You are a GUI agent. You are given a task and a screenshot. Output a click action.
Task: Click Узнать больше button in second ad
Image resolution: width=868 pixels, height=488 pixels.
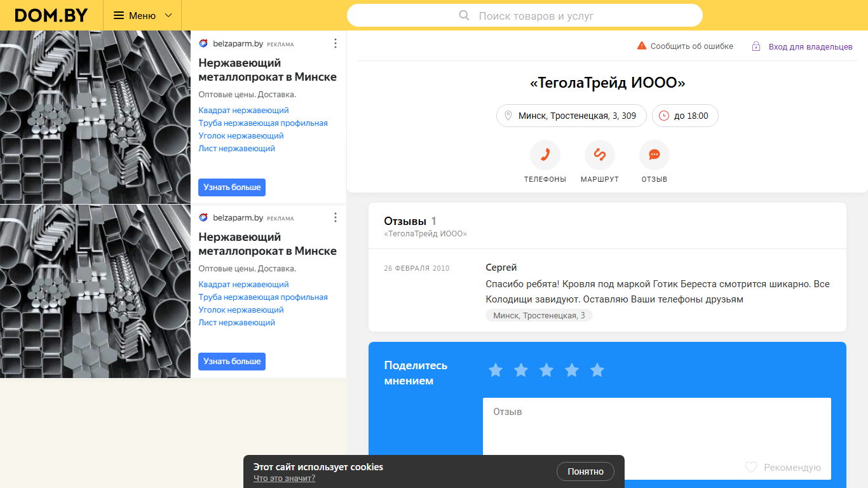232,362
